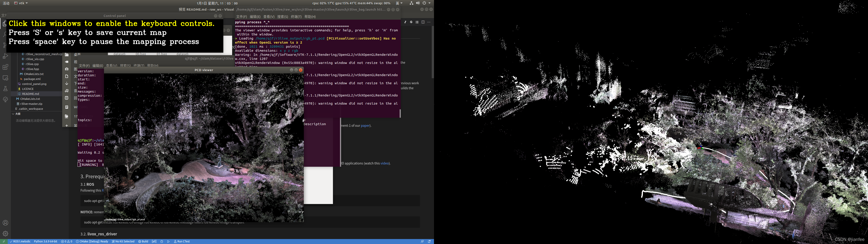Open Extensions view in VS Code activity bar

(5, 67)
